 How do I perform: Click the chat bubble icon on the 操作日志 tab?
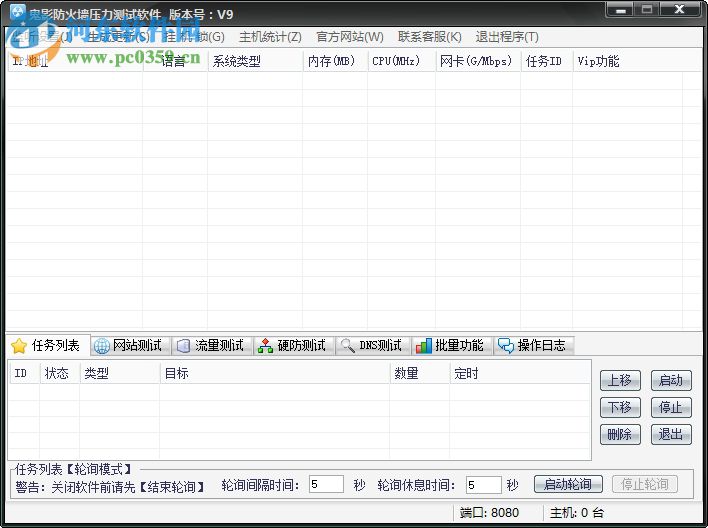(x=506, y=346)
